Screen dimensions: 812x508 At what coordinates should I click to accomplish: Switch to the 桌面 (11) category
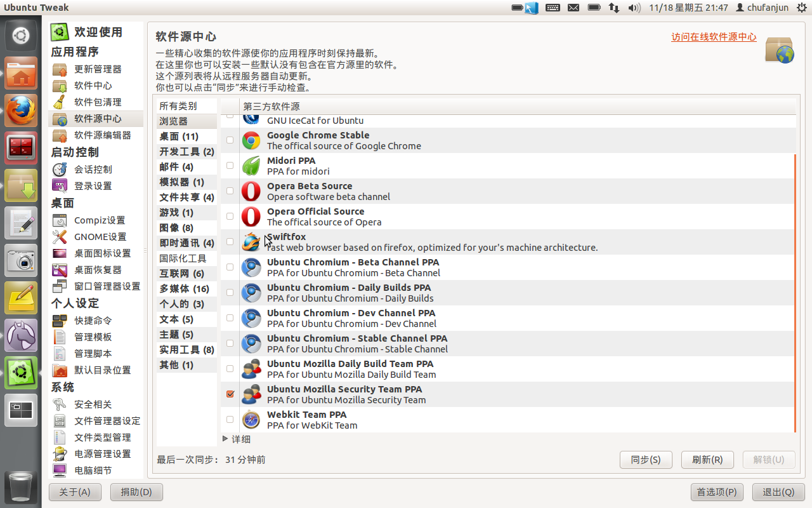click(x=187, y=137)
